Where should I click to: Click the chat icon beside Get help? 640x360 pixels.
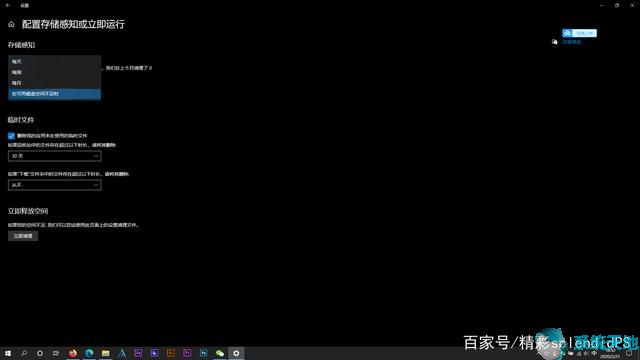click(554, 42)
